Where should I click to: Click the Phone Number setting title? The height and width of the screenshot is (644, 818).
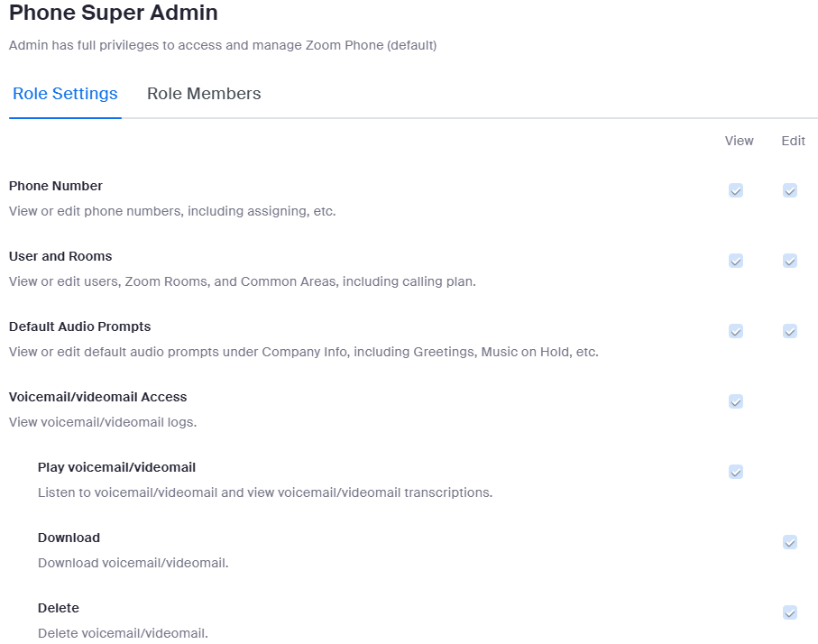(56, 186)
